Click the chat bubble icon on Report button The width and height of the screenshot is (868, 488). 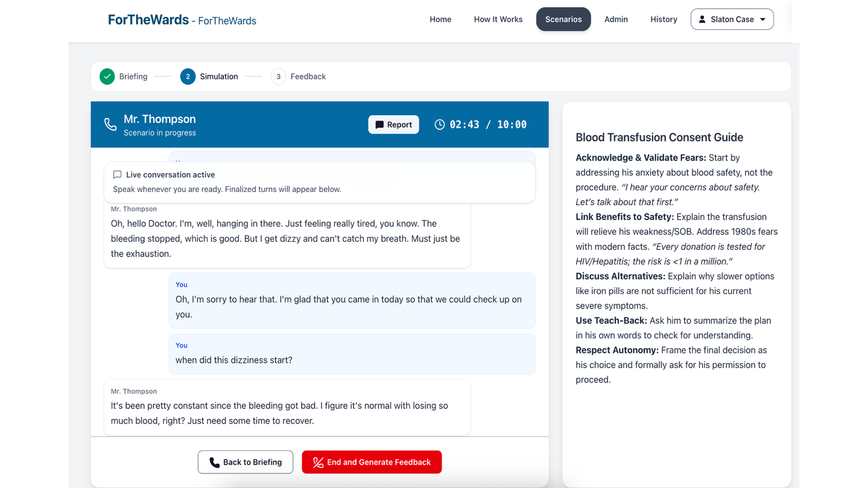pyautogui.click(x=380, y=124)
